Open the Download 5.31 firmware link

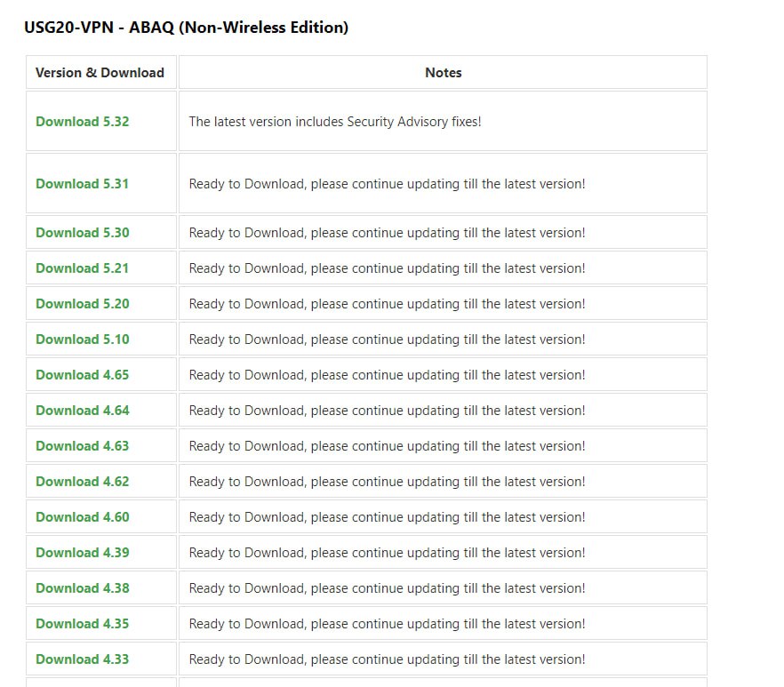click(82, 184)
